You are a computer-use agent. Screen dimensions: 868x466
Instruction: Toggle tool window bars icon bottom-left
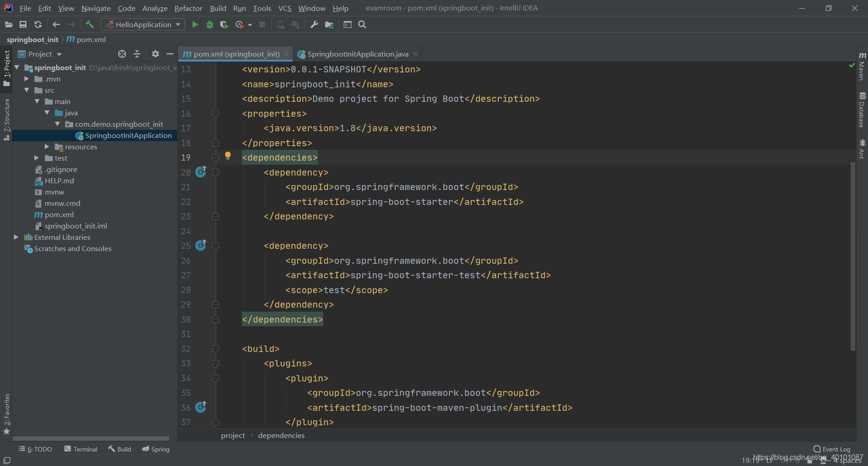[x=7, y=460]
